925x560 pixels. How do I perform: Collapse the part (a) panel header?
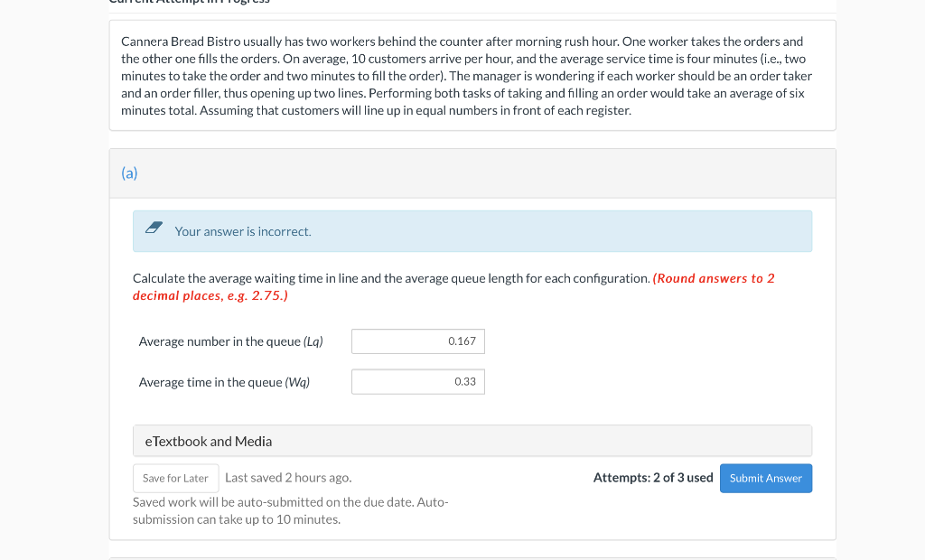coord(472,173)
